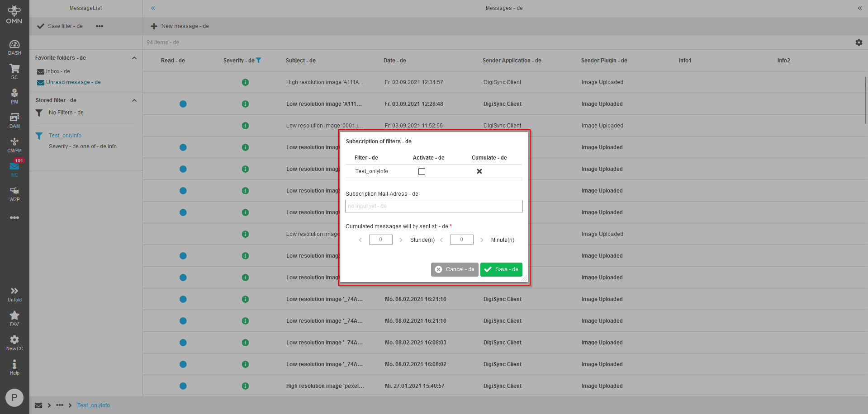This screenshot has width=868, height=414.
Task: Open the SC shopping cart module
Action: (14, 71)
